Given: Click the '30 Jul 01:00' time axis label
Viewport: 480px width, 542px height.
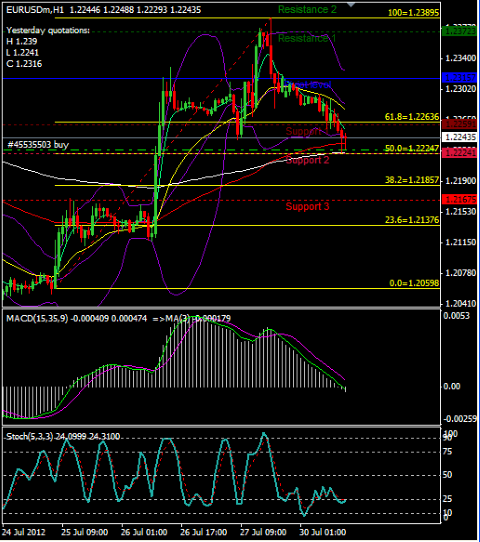Looking at the screenshot, I should coord(322,532).
